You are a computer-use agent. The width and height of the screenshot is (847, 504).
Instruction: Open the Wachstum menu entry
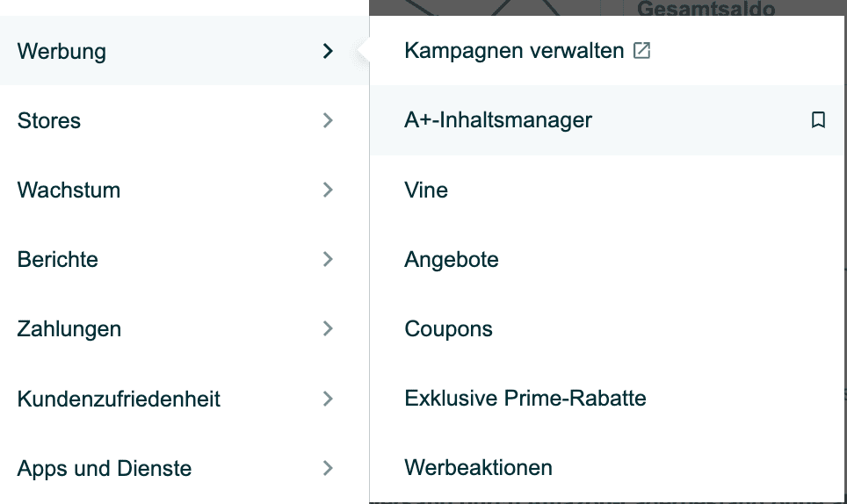69,190
